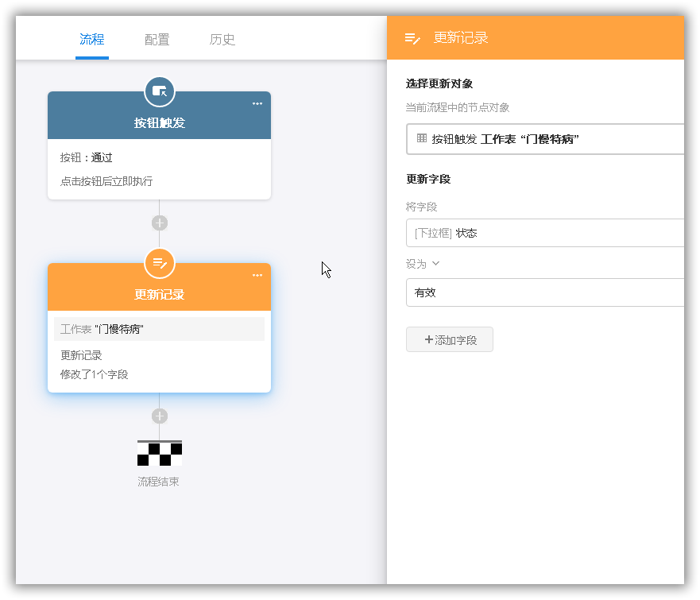Open the more menu on 按钮触发 node

point(257,103)
